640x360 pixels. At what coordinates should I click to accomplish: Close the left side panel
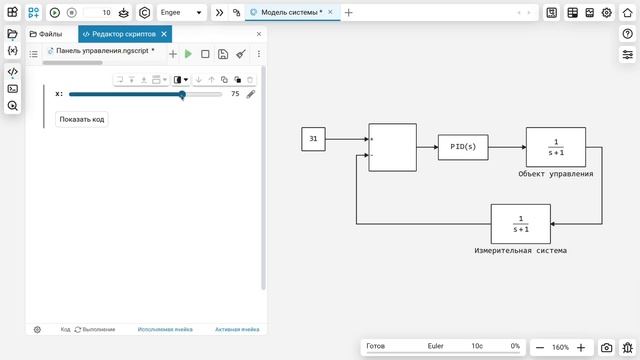click(x=259, y=34)
